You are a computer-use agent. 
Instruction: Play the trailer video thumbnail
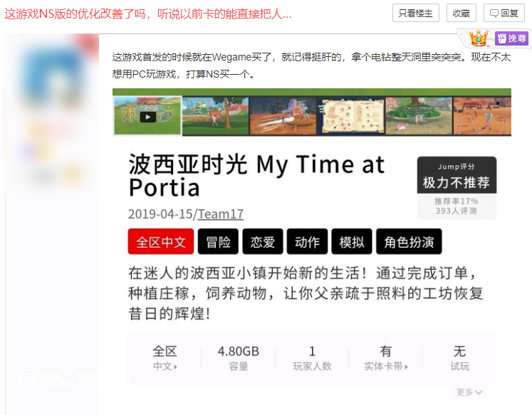pos(147,115)
